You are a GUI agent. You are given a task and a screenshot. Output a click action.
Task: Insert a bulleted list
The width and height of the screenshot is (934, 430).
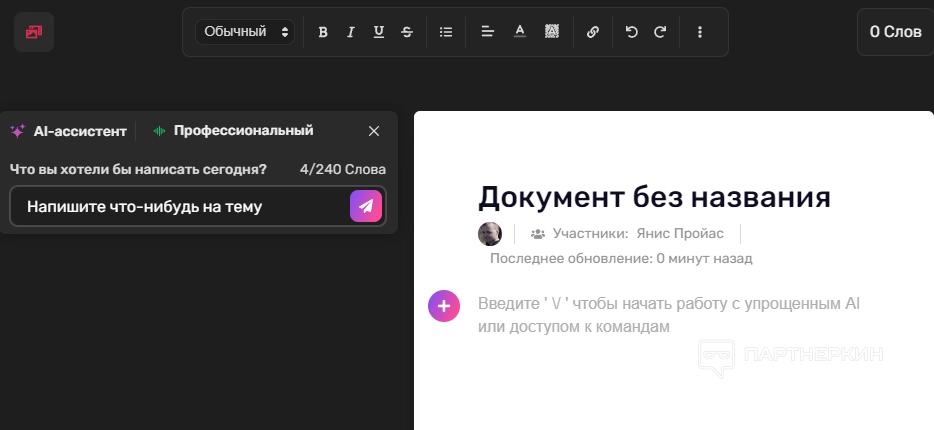pyautogui.click(x=446, y=32)
